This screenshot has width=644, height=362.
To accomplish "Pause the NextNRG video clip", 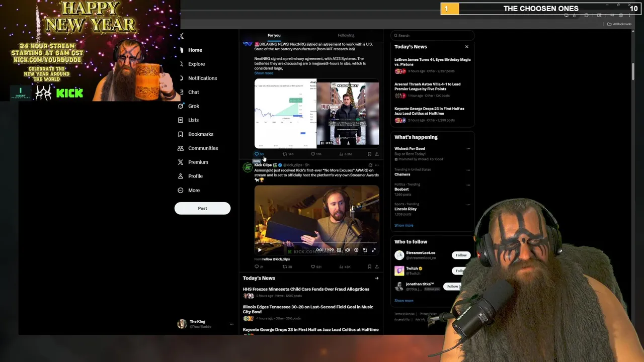I will (323, 143).
